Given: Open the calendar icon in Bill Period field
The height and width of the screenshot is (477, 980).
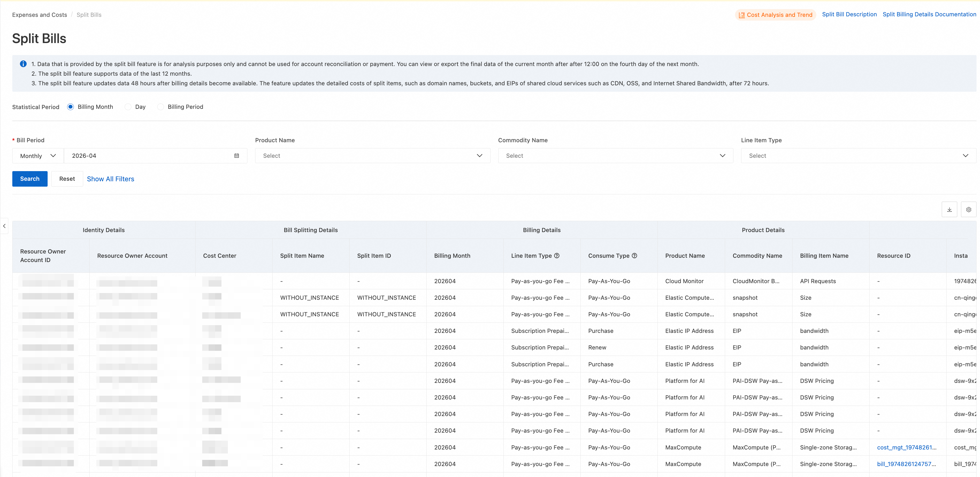Looking at the screenshot, I should [x=237, y=156].
